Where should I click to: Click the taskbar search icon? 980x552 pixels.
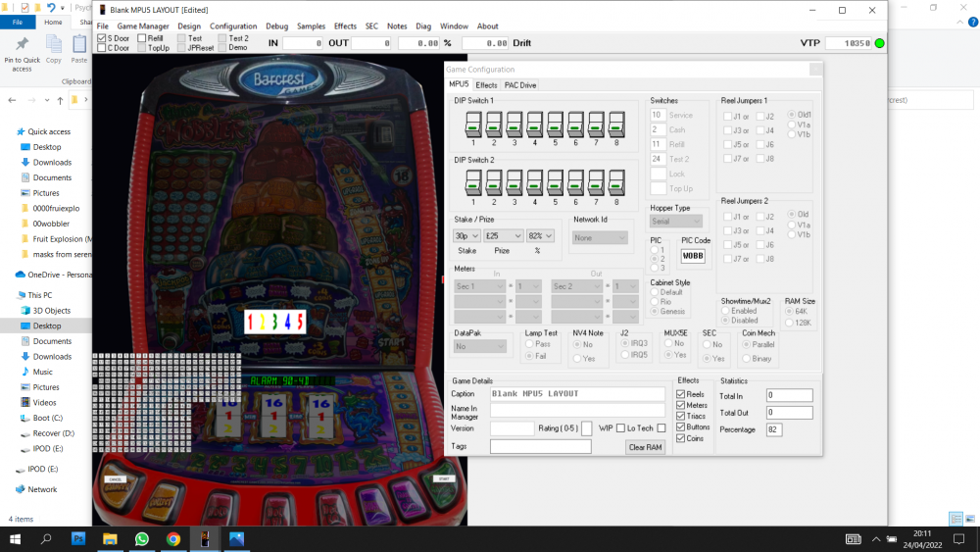click(x=46, y=539)
